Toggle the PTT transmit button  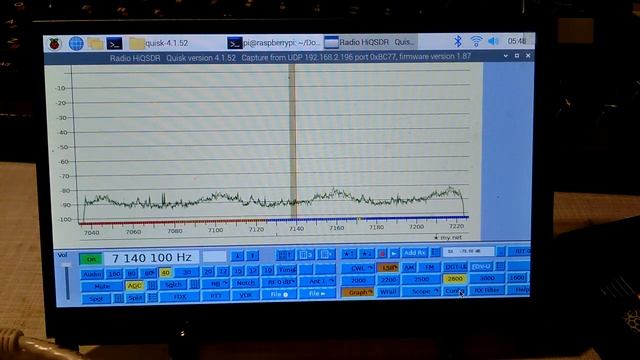(x=216, y=296)
